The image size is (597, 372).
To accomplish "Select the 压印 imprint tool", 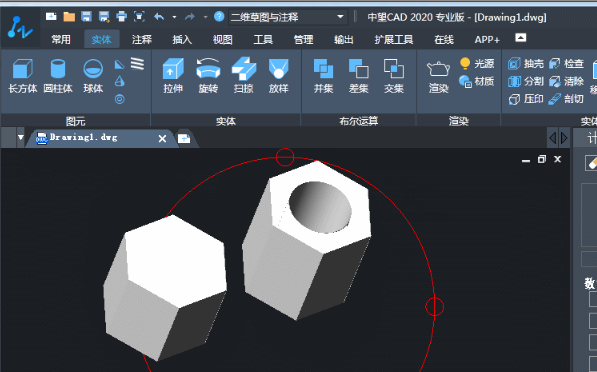I will pyautogui.click(x=526, y=99).
